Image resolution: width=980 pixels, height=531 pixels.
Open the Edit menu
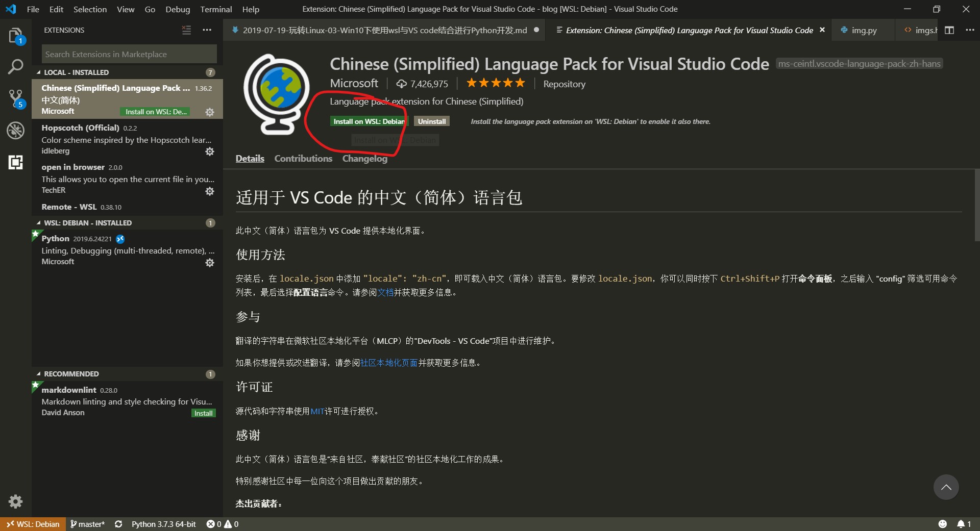[56, 9]
